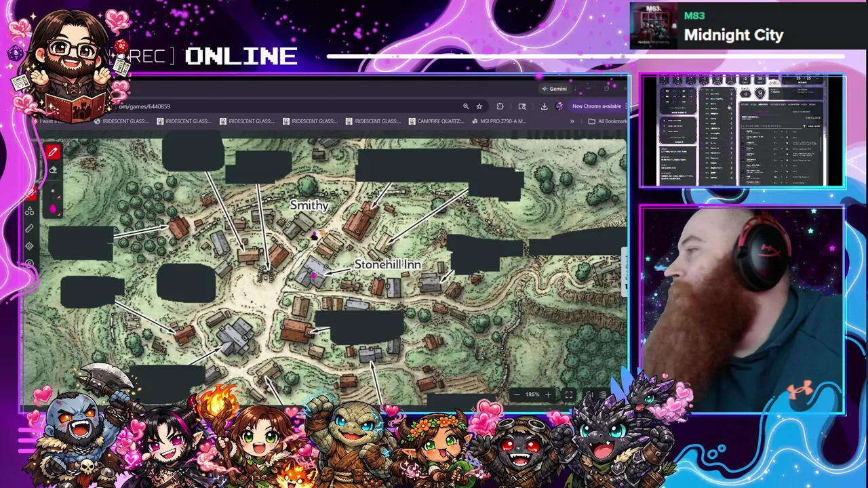
Task: Open the MSI PRO Z790-A bookmark
Action: [x=498, y=121]
